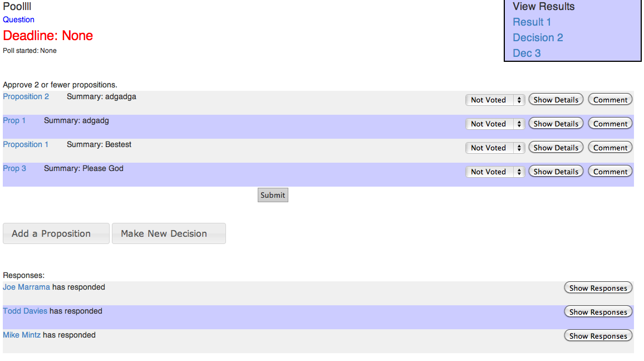Show details for Prop 3

tap(555, 172)
